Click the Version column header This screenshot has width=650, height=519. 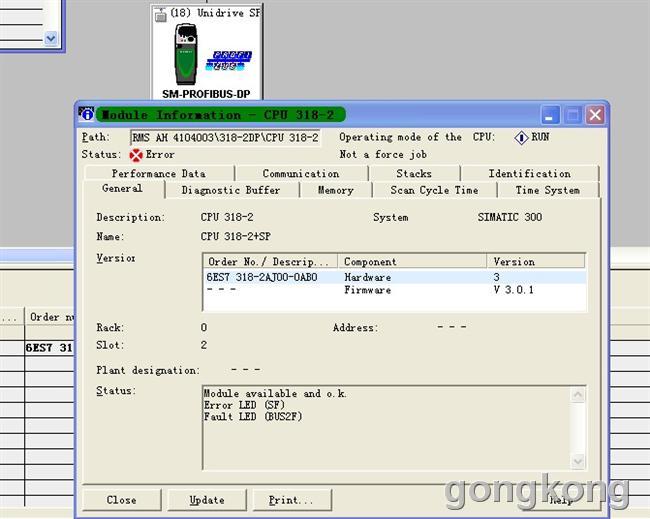point(536,262)
